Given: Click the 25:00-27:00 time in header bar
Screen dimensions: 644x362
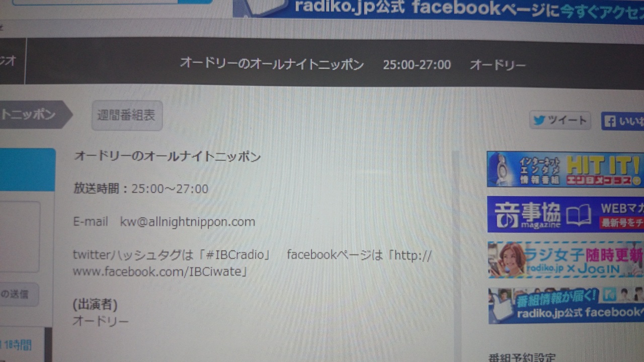Looking at the screenshot, I should point(417,65).
